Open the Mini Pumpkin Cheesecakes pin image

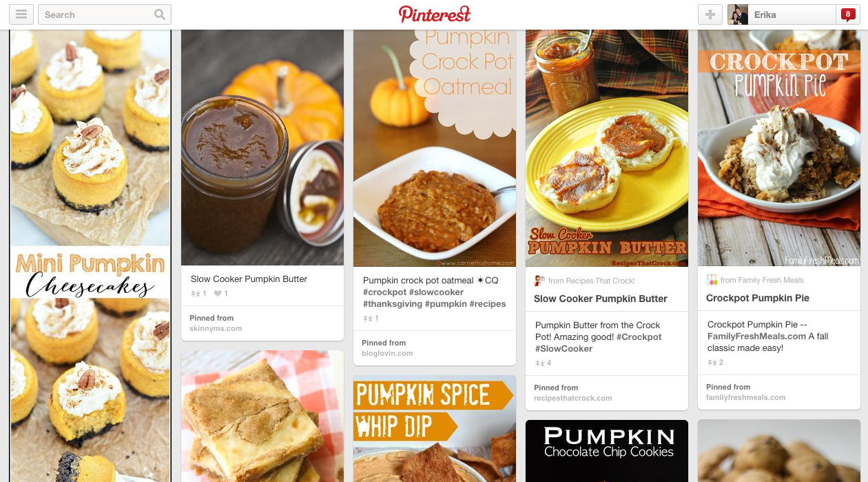pos(90,256)
